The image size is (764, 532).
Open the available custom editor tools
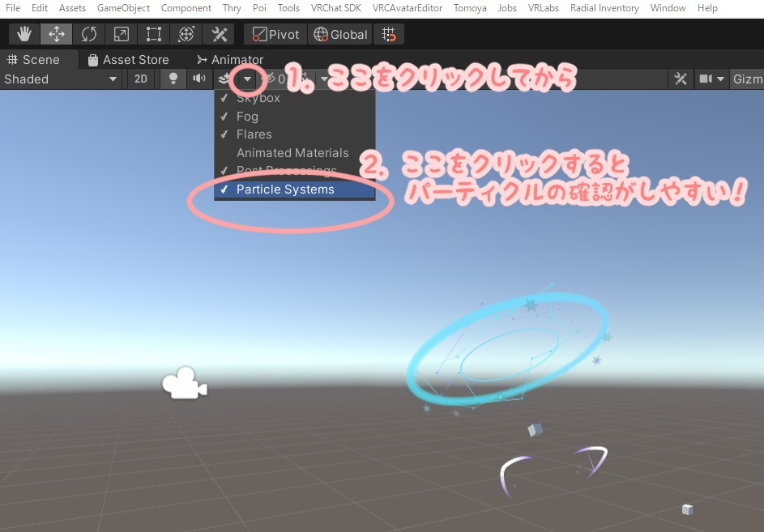point(219,34)
